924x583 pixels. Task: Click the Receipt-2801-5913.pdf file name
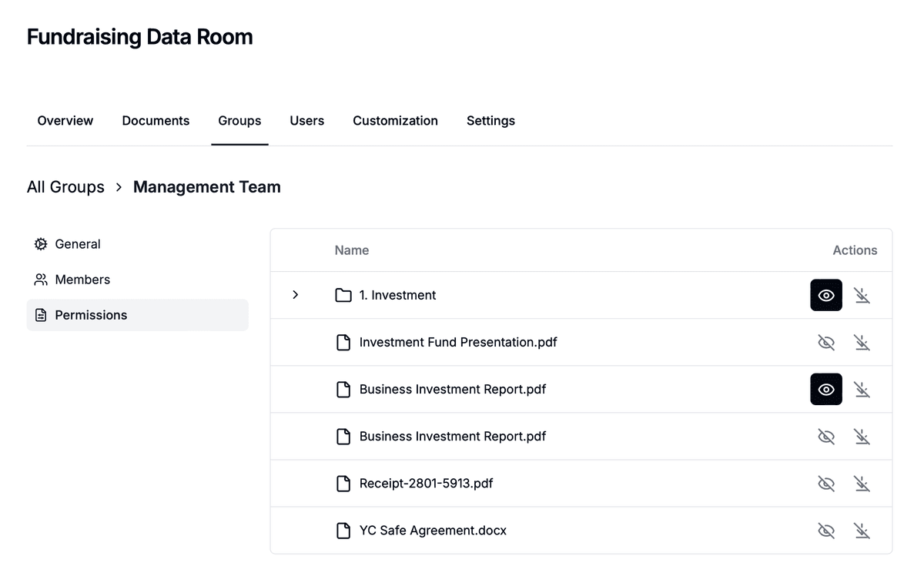click(x=426, y=484)
